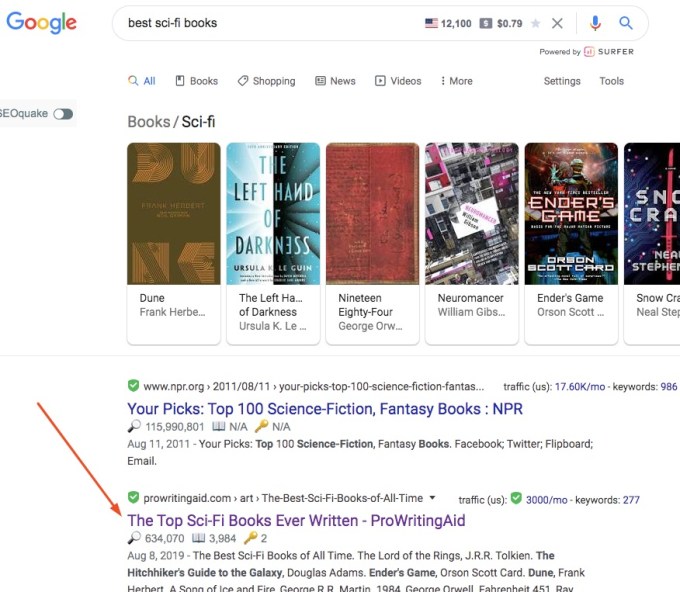This screenshot has height=592, width=680.
Task: Switch to the News tab
Action: click(335, 81)
